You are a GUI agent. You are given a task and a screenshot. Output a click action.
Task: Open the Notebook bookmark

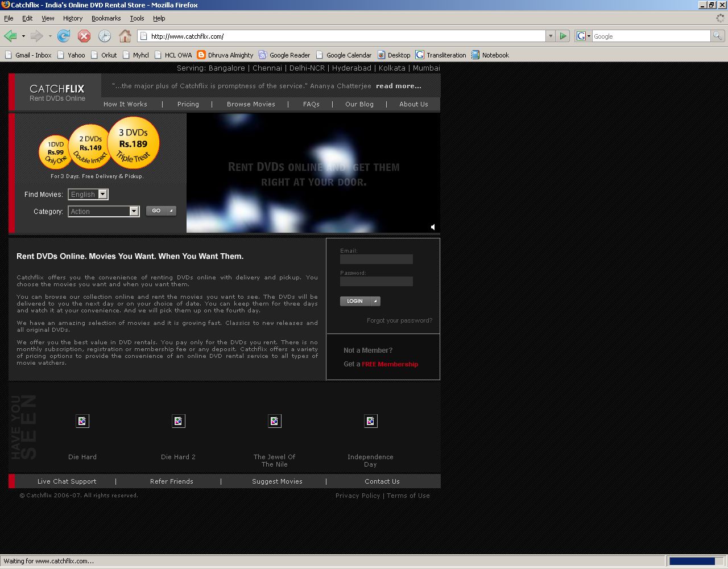click(x=490, y=55)
